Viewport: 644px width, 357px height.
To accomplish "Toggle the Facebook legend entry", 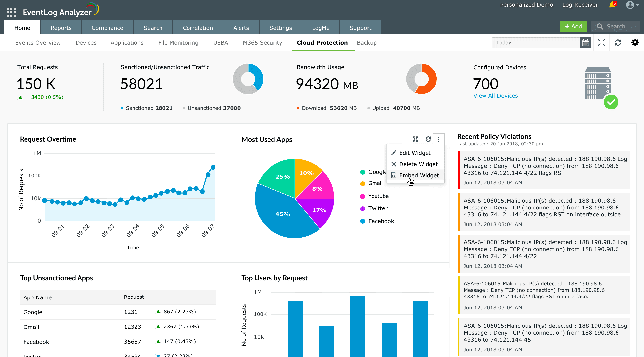I will [x=381, y=221].
